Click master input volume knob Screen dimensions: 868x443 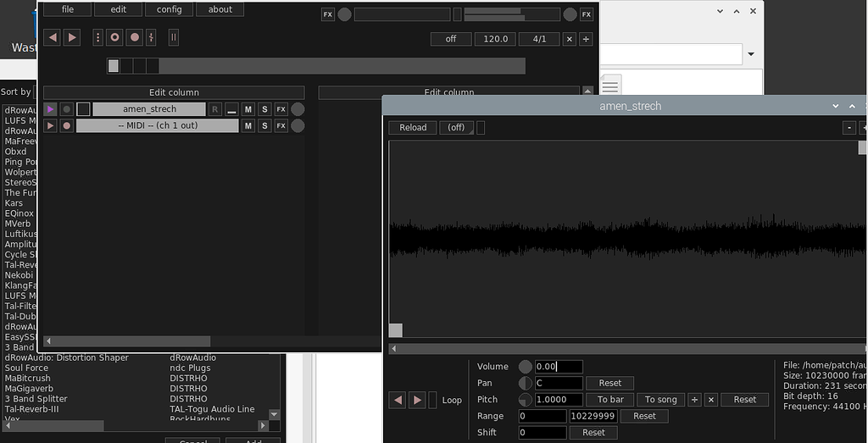[344, 15]
